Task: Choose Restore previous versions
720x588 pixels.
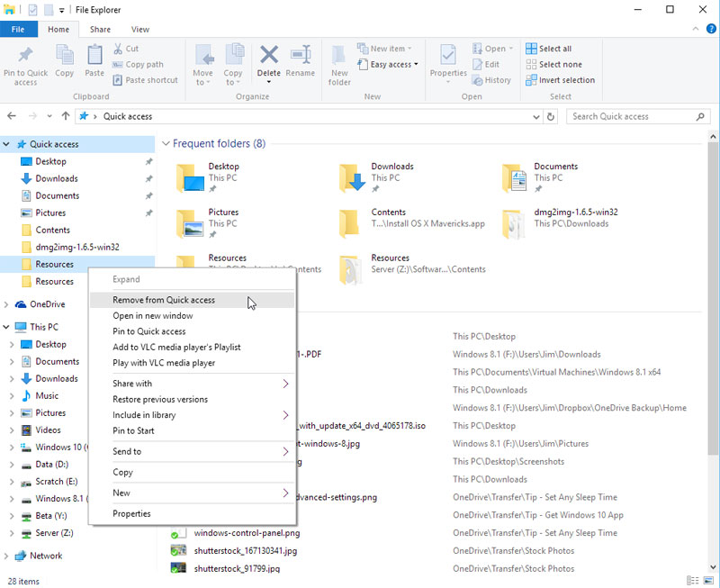Action: (x=192, y=399)
